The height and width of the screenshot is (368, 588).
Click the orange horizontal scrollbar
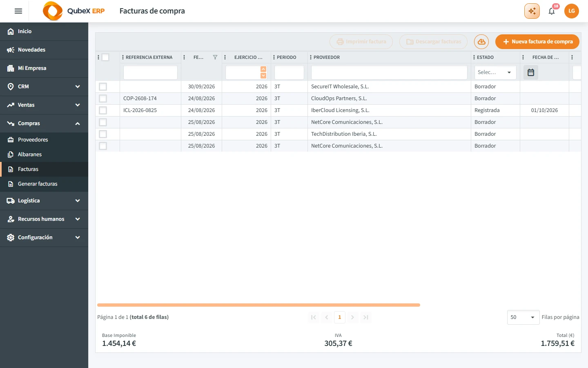tap(258, 305)
